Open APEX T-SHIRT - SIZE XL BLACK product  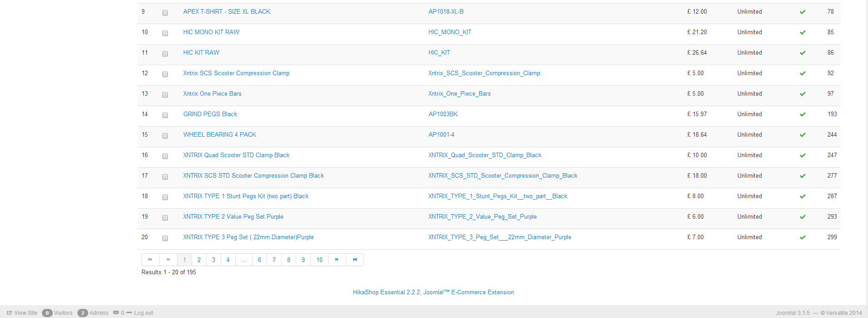click(227, 11)
